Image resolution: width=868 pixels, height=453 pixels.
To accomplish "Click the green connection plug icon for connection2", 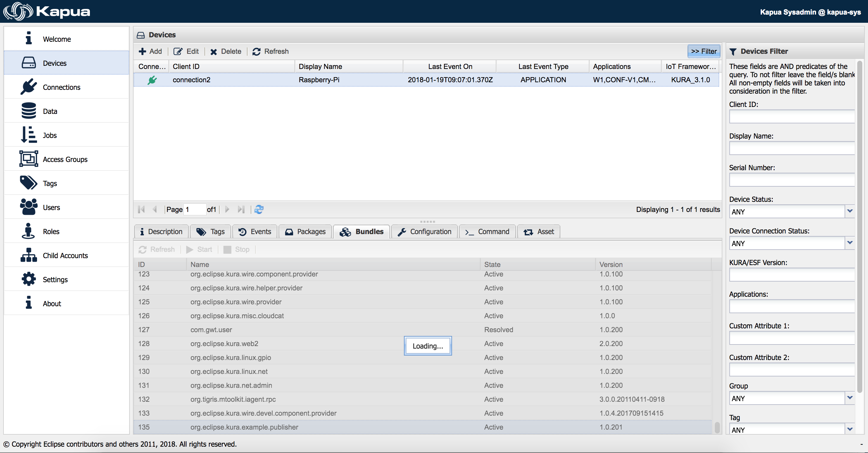I will pos(152,80).
